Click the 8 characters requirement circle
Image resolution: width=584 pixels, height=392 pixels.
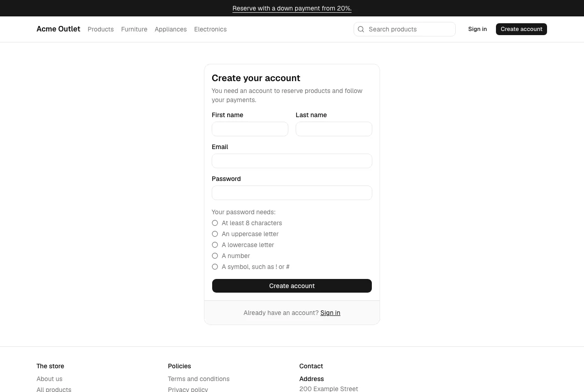(215, 223)
